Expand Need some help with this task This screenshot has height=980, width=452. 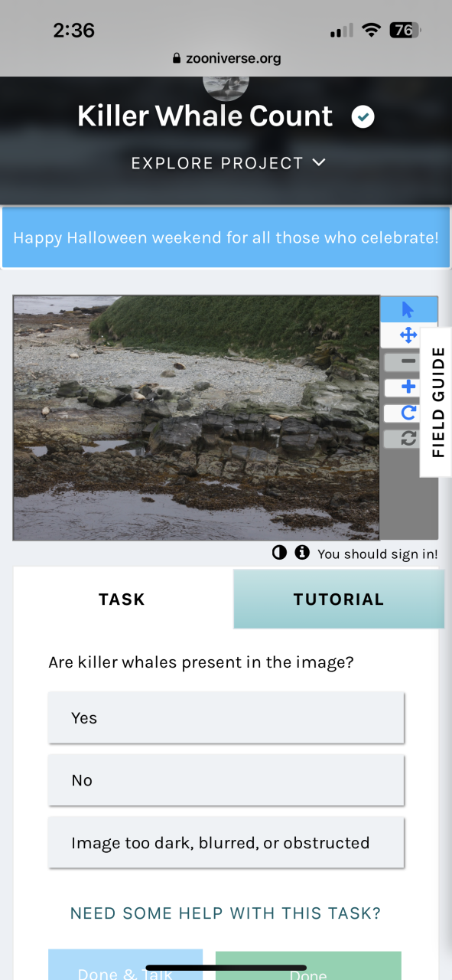coord(226,913)
